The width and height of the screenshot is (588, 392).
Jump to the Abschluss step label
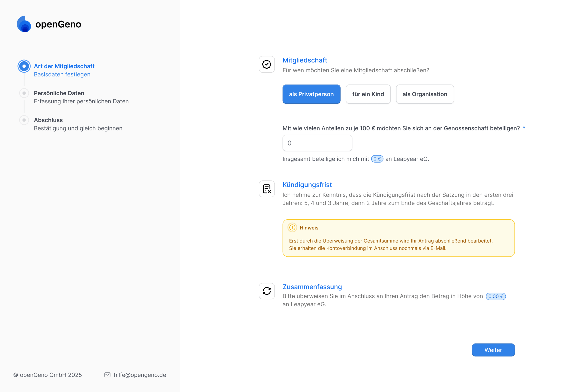[48, 120]
